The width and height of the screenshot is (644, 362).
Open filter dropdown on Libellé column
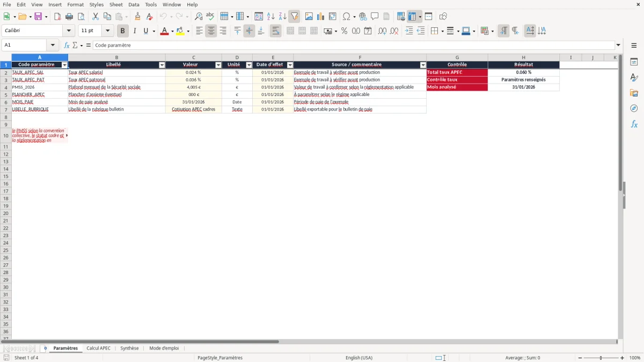[162, 65]
